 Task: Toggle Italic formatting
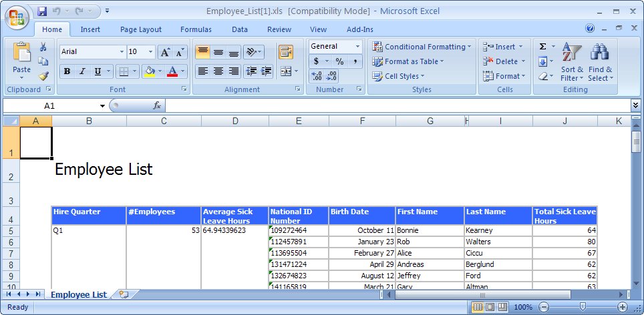point(82,71)
